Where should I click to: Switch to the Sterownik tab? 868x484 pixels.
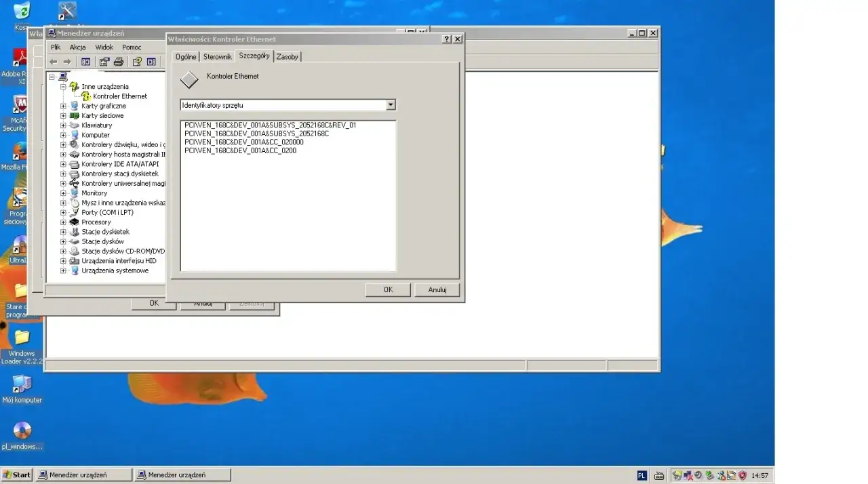point(217,57)
